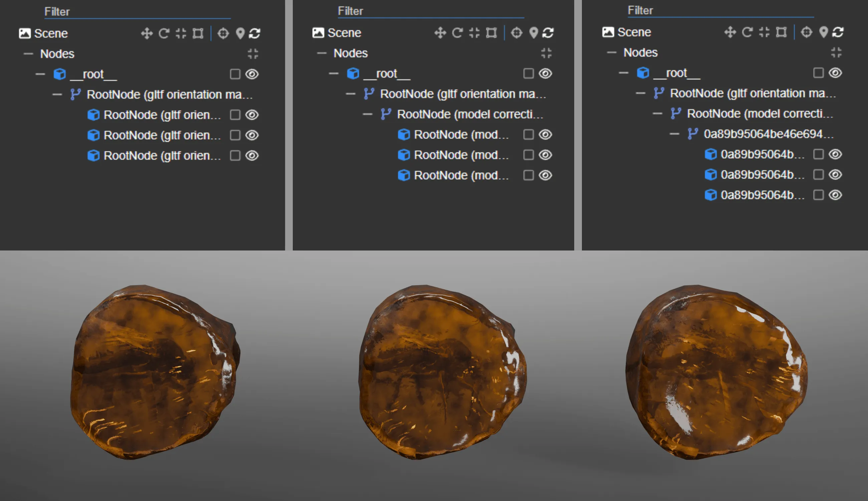Refresh the scene explorer in the left panel
This screenshot has height=501, width=868.
point(255,33)
